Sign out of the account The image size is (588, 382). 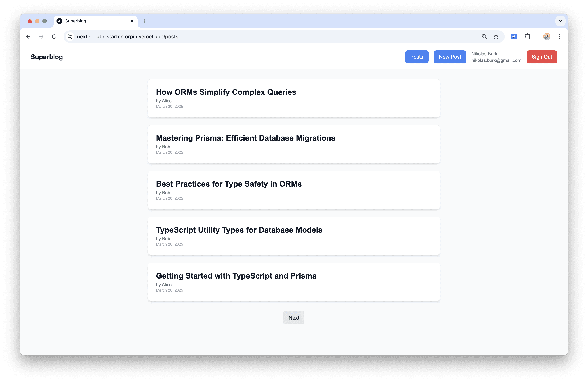pos(542,57)
